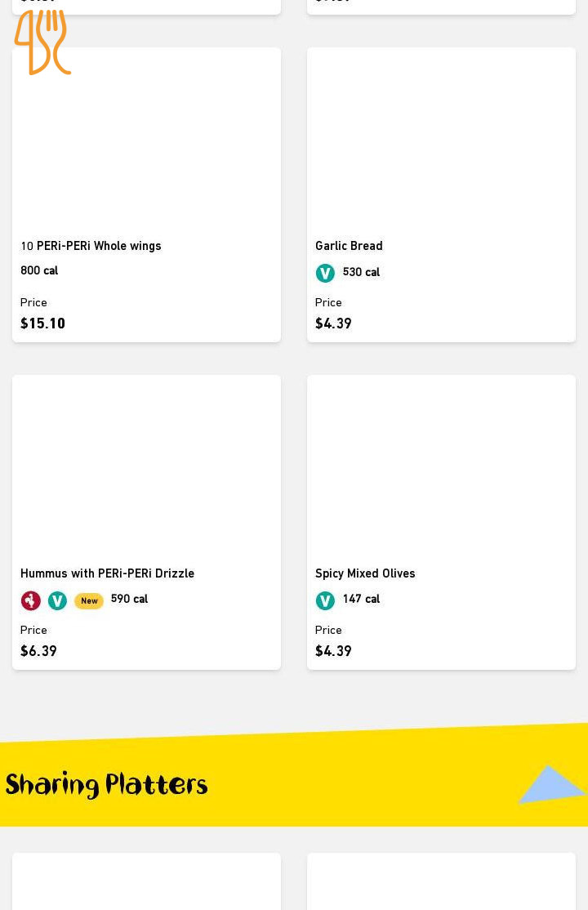Open the left card under Sharing Platters

[x=146, y=882]
